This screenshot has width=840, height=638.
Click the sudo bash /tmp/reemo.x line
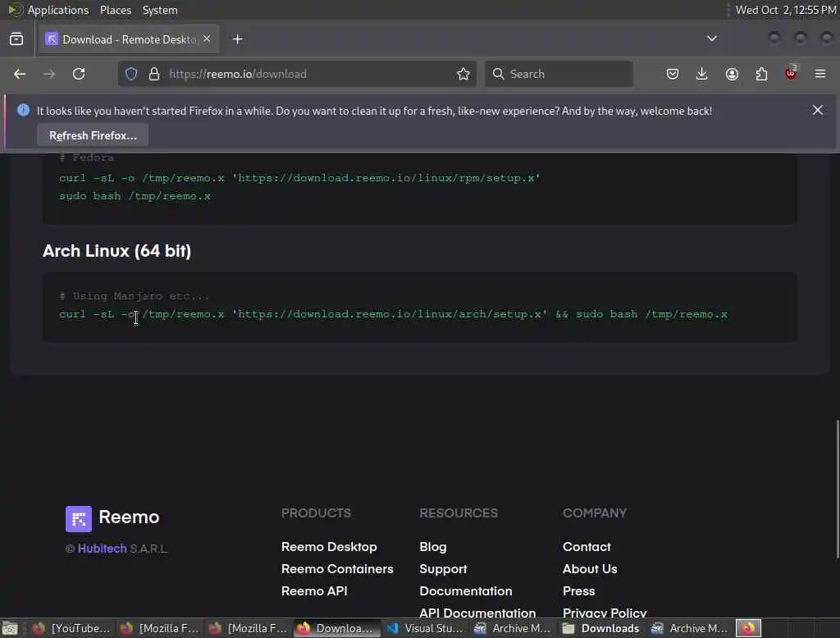click(x=135, y=196)
